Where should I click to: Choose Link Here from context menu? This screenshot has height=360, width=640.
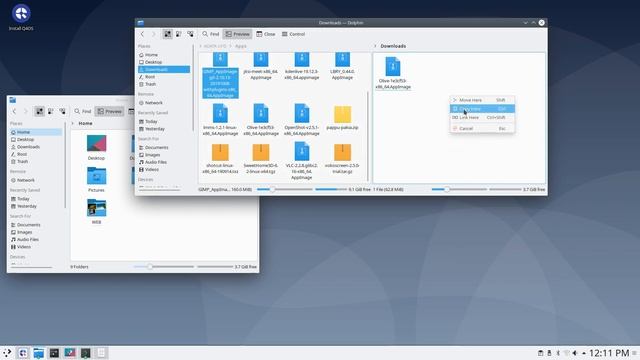click(482, 118)
